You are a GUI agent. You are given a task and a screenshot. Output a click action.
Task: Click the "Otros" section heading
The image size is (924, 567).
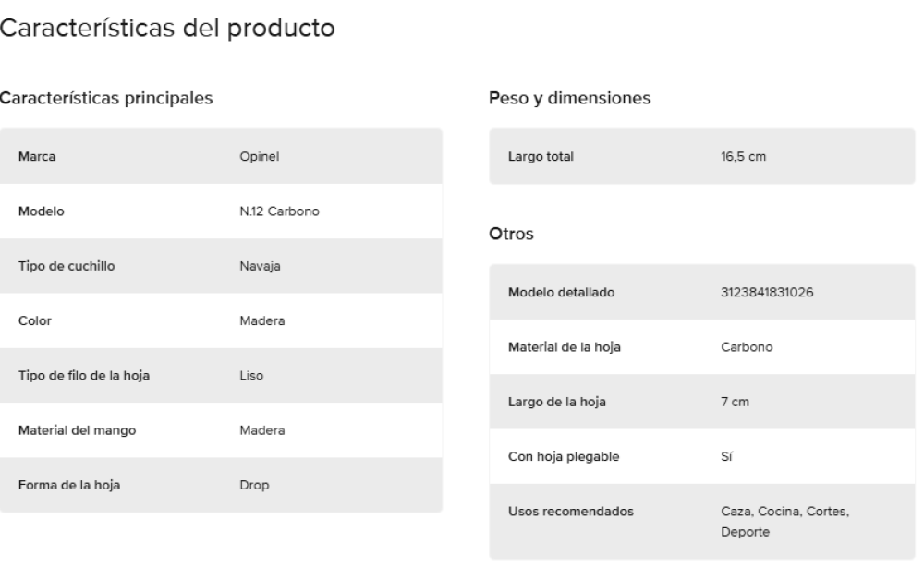509,235
